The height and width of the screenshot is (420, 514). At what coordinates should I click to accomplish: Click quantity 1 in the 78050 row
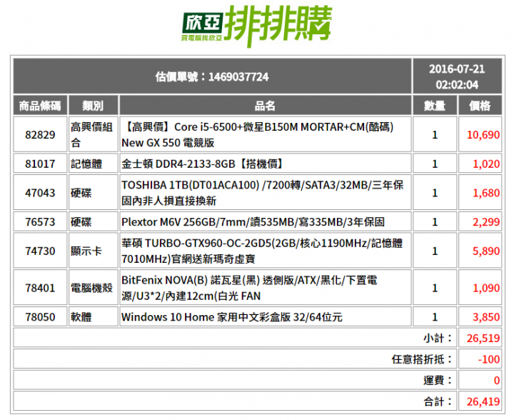pos(435,317)
